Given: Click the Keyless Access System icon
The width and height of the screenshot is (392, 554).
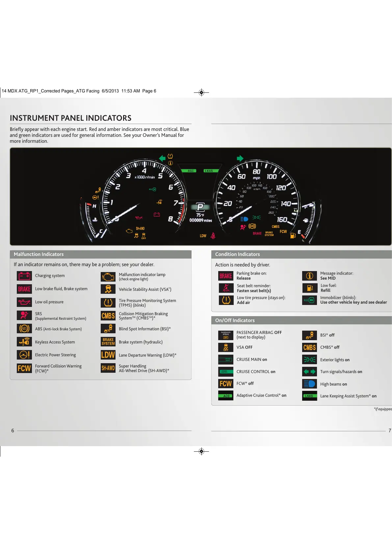Looking at the screenshot, I should pyautogui.click(x=24, y=342).
